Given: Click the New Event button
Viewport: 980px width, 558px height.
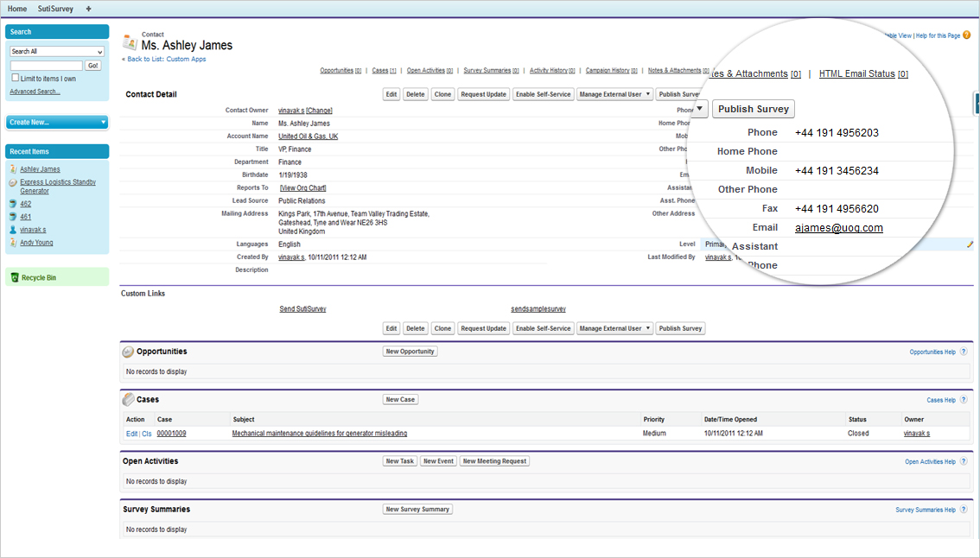Looking at the screenshot, I should pyautogui.click(x=439, y=461).
